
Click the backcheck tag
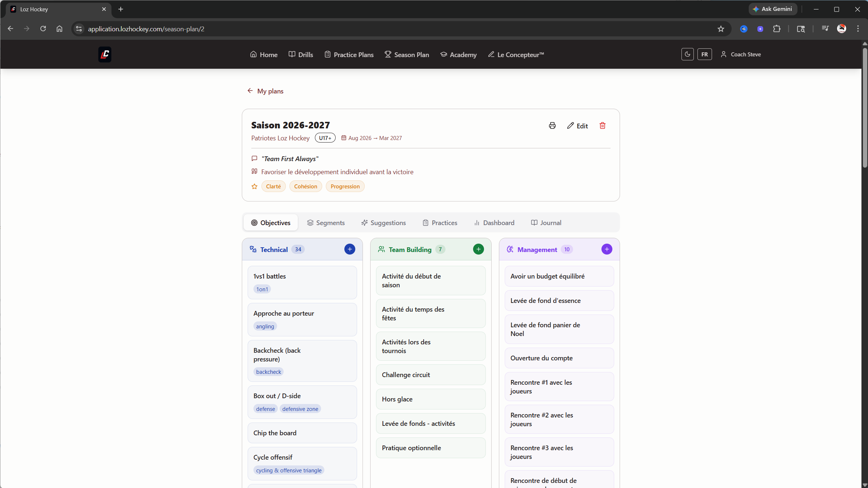point(269,372)
